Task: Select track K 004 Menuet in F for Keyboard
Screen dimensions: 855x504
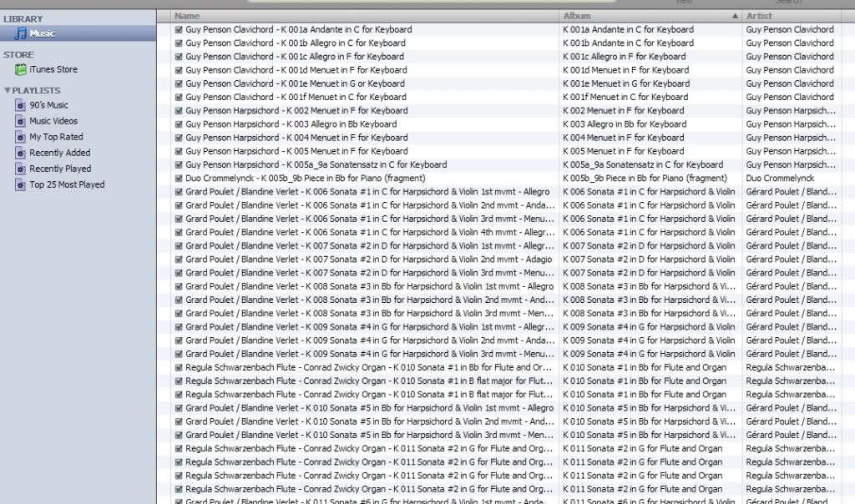Action: tap(296, 138)
